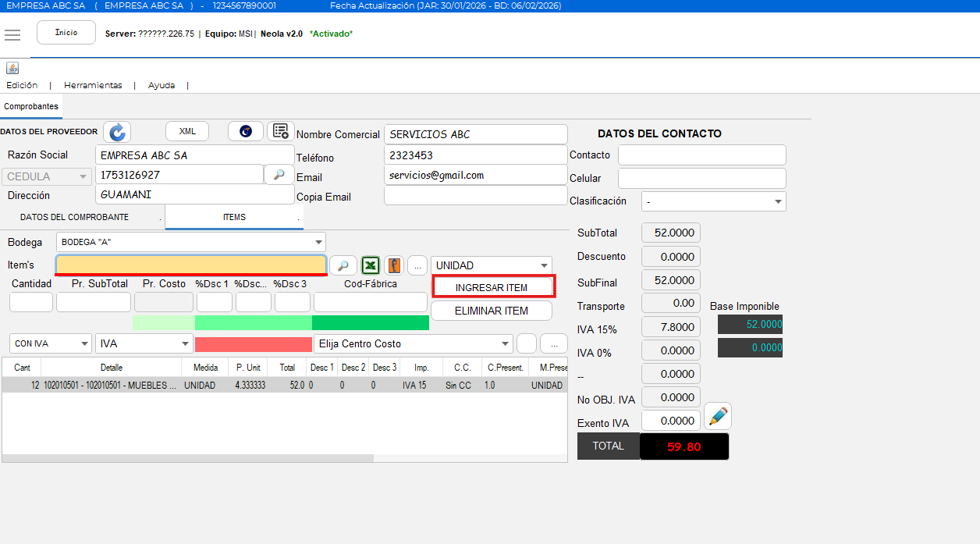980x544 pixels.
Task: Click the XML button
Action: tap(187, 131)
